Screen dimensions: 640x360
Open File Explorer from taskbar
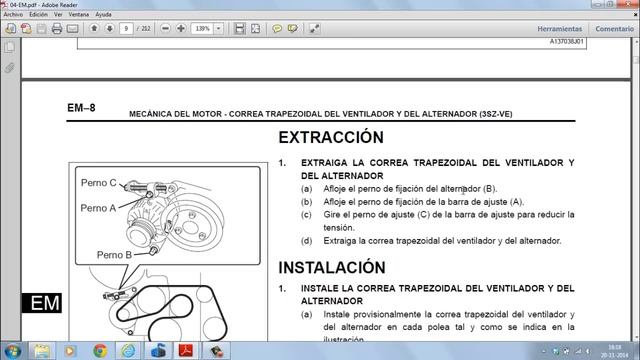(x=41, y=351)
